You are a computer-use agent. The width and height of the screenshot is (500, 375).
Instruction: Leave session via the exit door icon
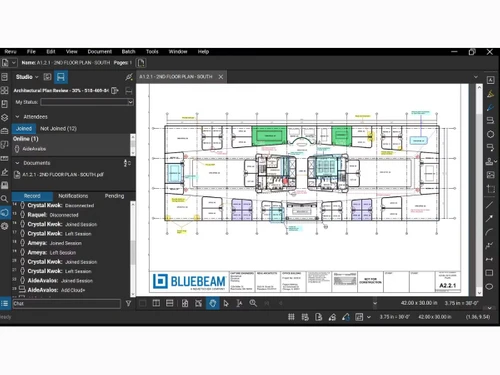click(115, 90)
